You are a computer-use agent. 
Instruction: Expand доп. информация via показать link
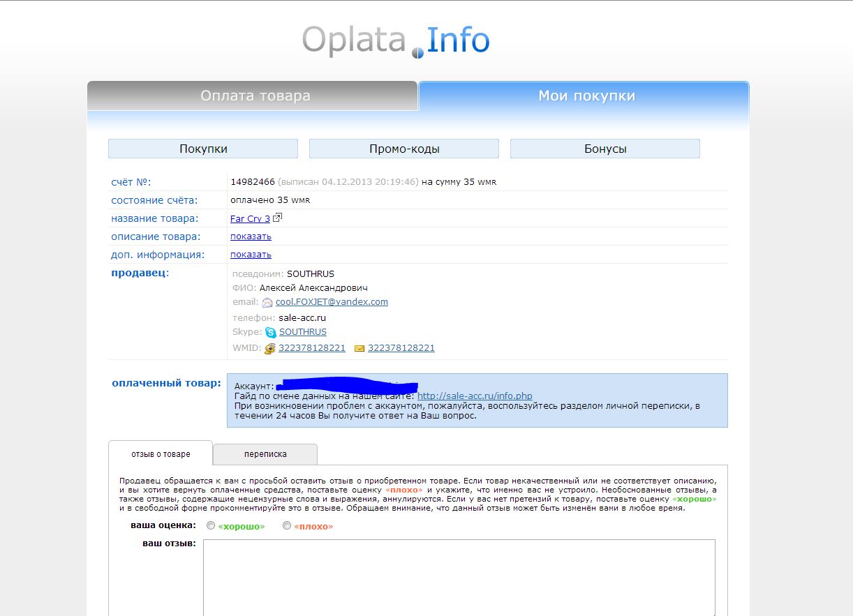[x=251, y=255]
